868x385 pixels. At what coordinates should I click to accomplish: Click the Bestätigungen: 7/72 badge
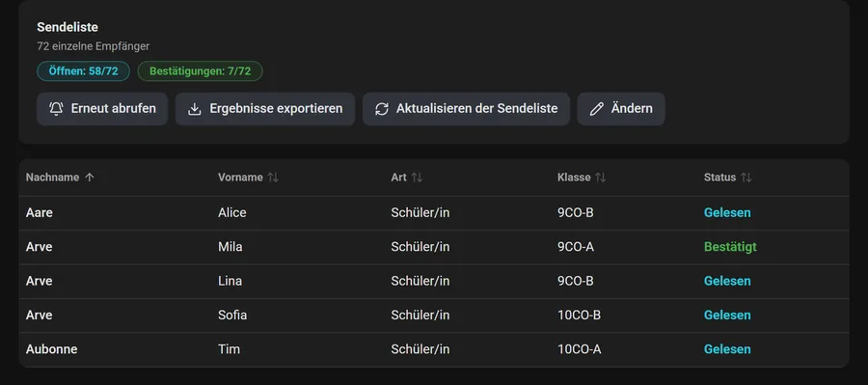pos(200,71)
